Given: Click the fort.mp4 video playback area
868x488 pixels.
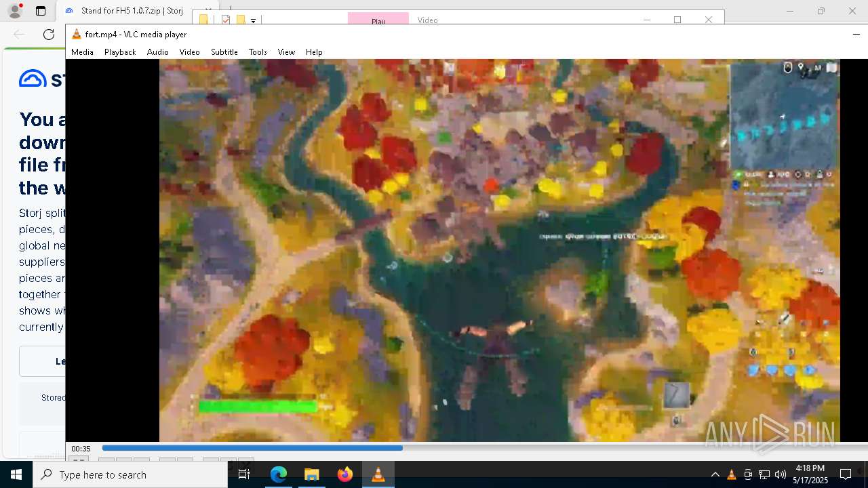Looking at the screenshot, I should pyautogui.click(x=499, y=250).
